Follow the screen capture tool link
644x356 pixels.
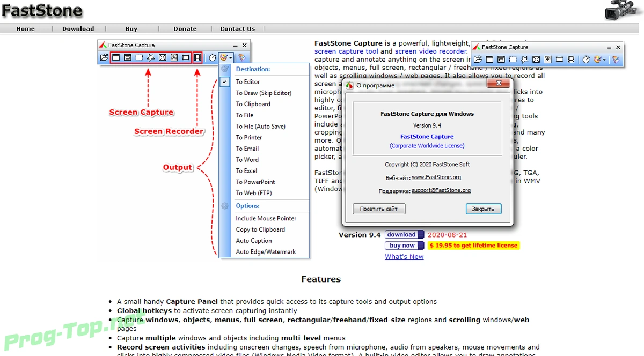point(346,51)
